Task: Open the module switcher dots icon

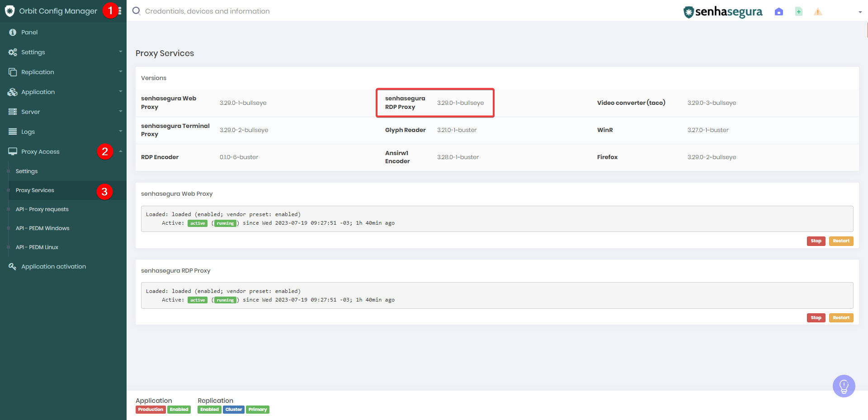Action: (120, 11)
